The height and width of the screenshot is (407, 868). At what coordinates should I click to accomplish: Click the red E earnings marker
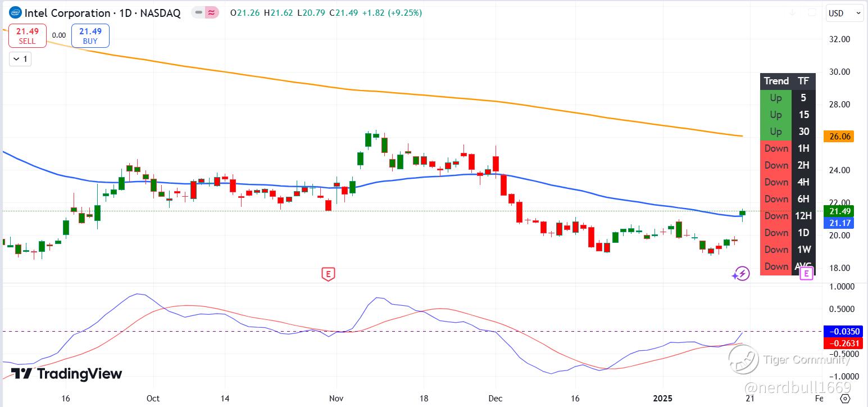(x=328, y=274)
